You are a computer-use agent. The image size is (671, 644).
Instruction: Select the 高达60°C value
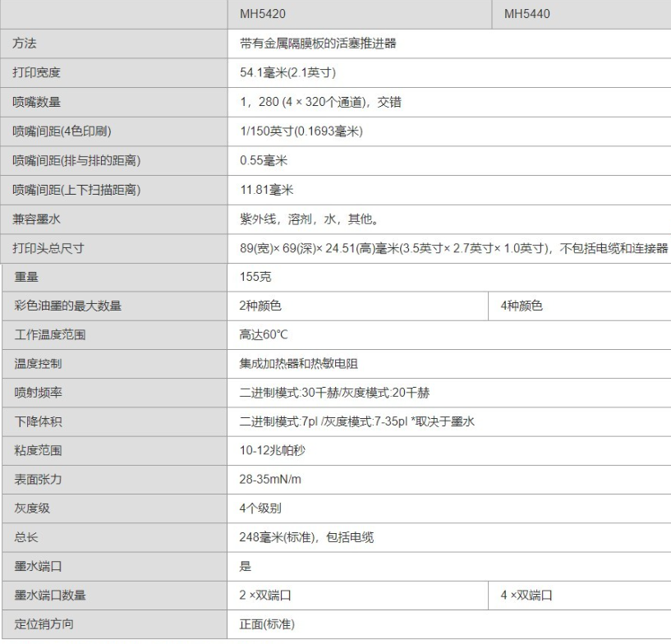pyautogui.click(x=264, y=334)
